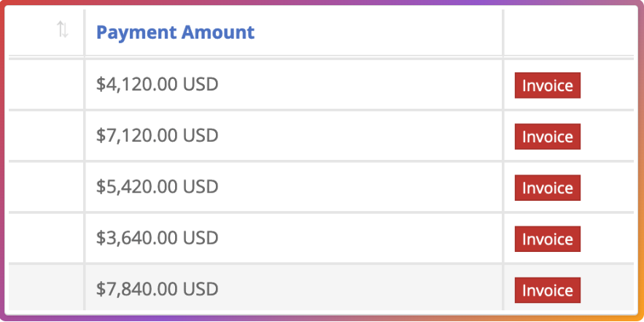Sort by the Payment Amount column header
The width and height of the screenshot is (644, 322).
point(175,32)
